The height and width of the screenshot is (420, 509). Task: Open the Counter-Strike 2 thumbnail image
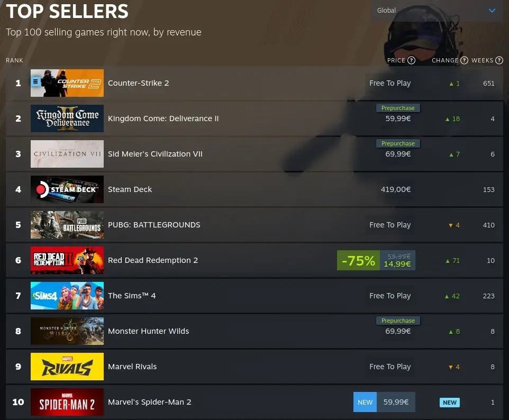67,83
